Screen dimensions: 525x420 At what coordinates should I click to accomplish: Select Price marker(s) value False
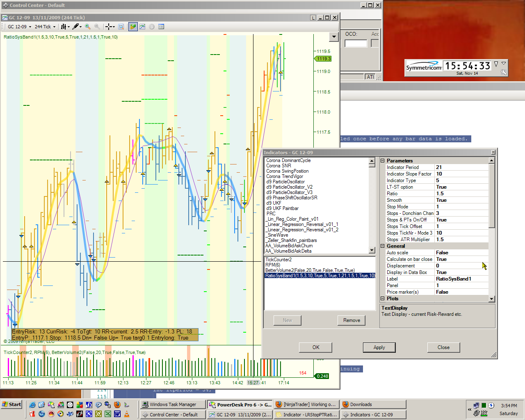point(461,292)
